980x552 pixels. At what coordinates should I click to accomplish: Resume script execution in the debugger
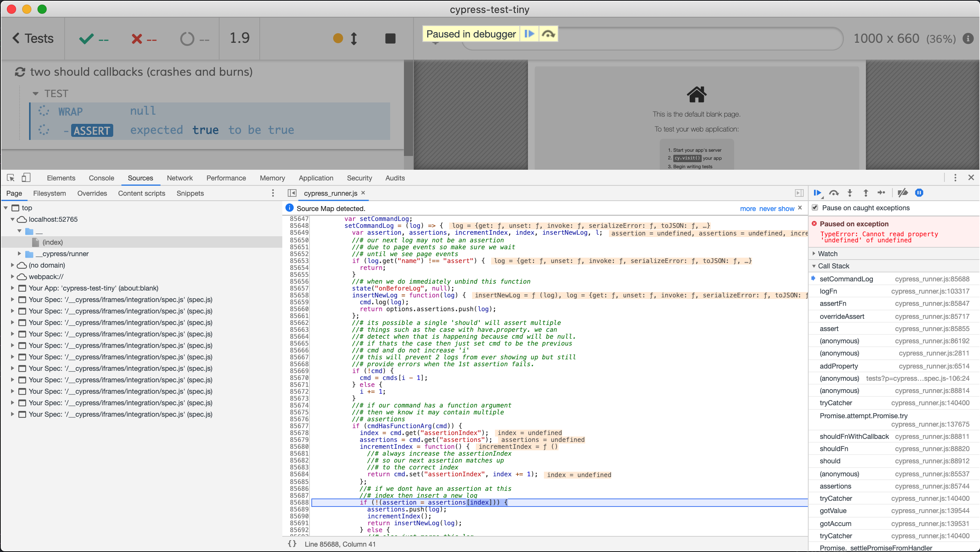(817, 193)
